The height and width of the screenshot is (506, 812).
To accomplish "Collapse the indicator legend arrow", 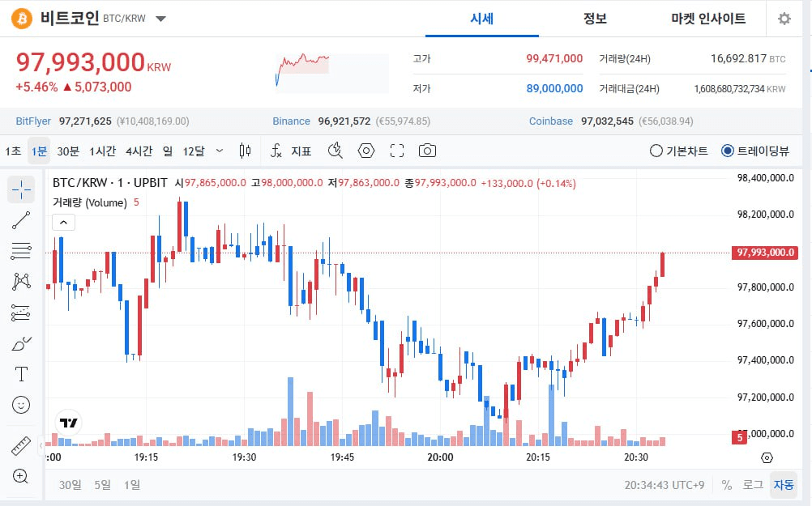I will tap(64, 222).
